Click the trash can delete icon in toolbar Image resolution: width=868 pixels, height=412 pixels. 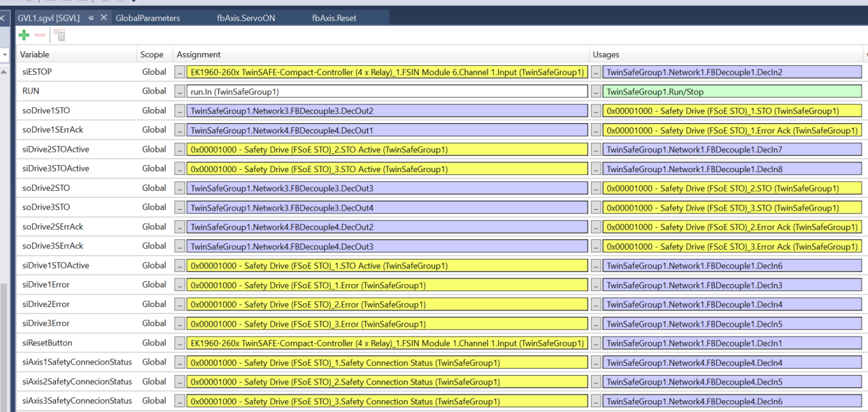(61, 36)
